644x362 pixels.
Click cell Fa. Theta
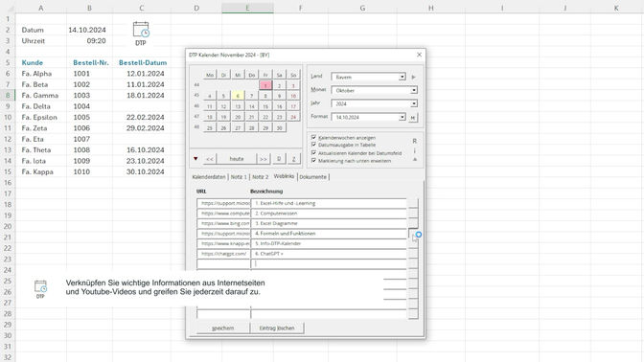click(40, 149)
